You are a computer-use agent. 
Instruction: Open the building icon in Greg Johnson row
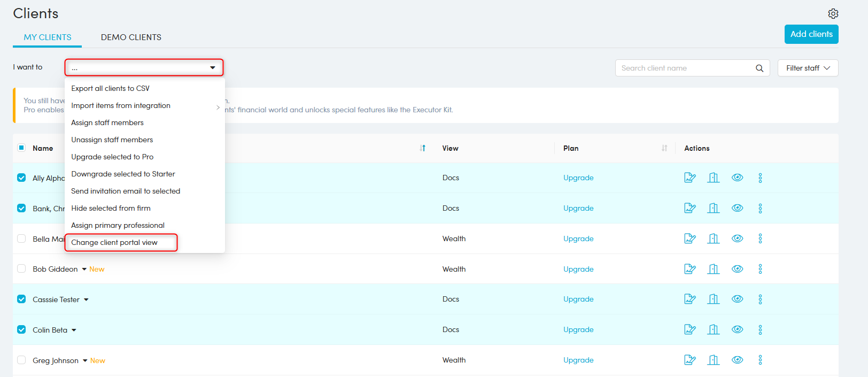[713, 360]
